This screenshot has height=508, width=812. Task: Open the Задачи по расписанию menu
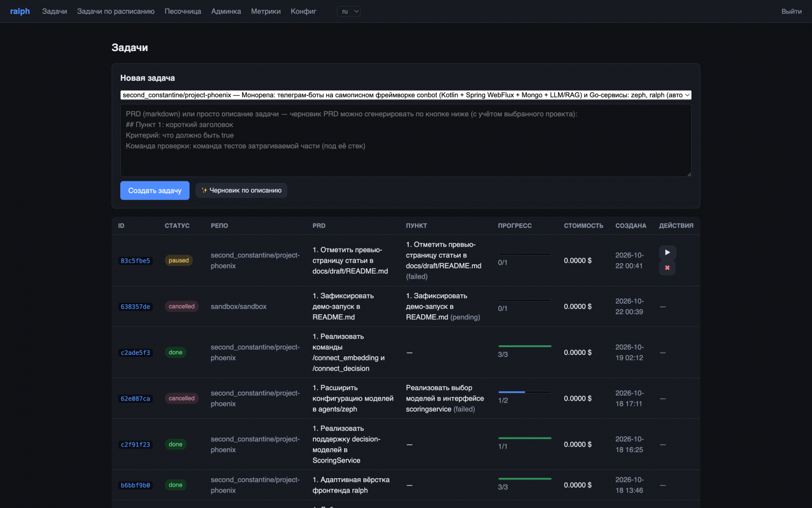(116, 11)
